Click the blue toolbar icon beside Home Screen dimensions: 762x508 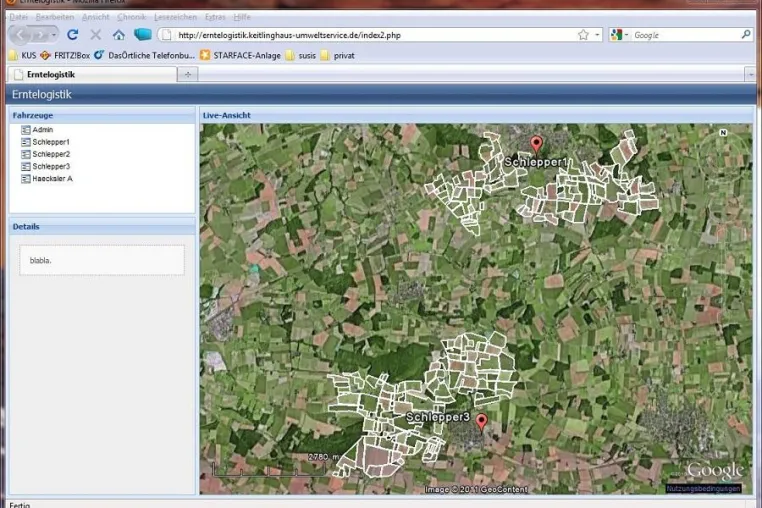point(143,35)
